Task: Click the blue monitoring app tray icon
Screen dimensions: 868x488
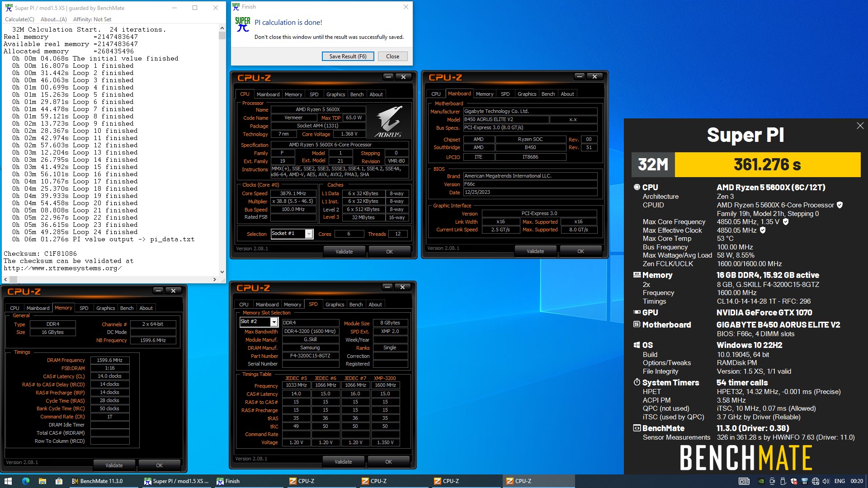Action: 805,481
